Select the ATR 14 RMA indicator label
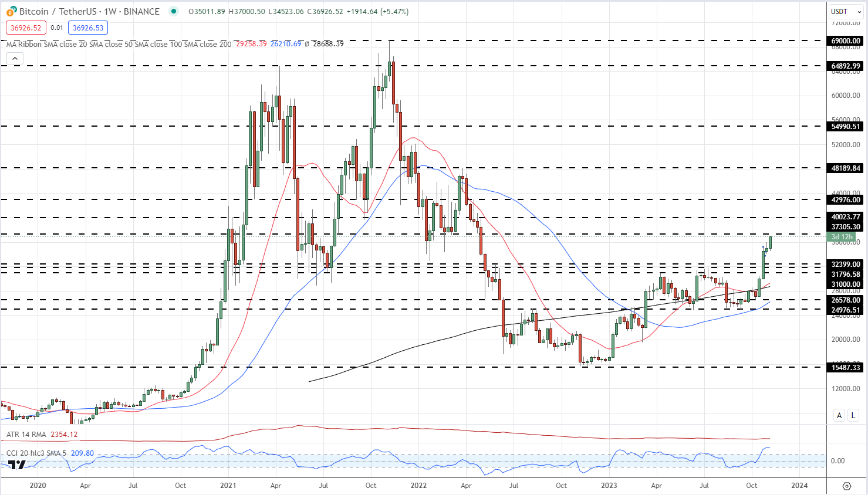 [x=26, y=435]
